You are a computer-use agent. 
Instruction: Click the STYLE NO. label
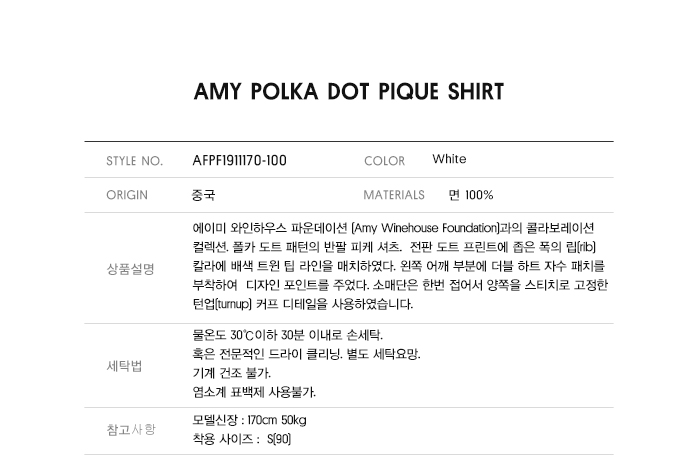(x=134, y=161)
